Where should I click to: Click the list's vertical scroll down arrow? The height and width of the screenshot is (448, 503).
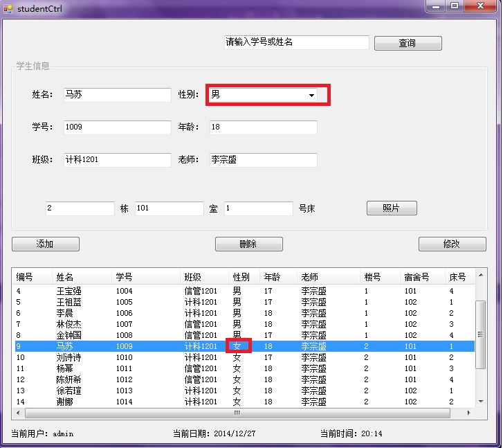[481, 402]
